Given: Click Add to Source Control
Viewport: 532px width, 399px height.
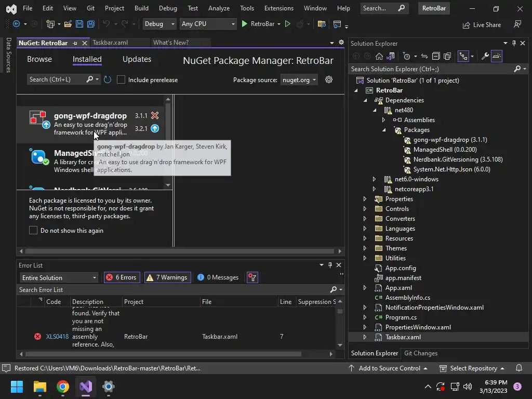Looking at the screenshot, I should [389, 368].
